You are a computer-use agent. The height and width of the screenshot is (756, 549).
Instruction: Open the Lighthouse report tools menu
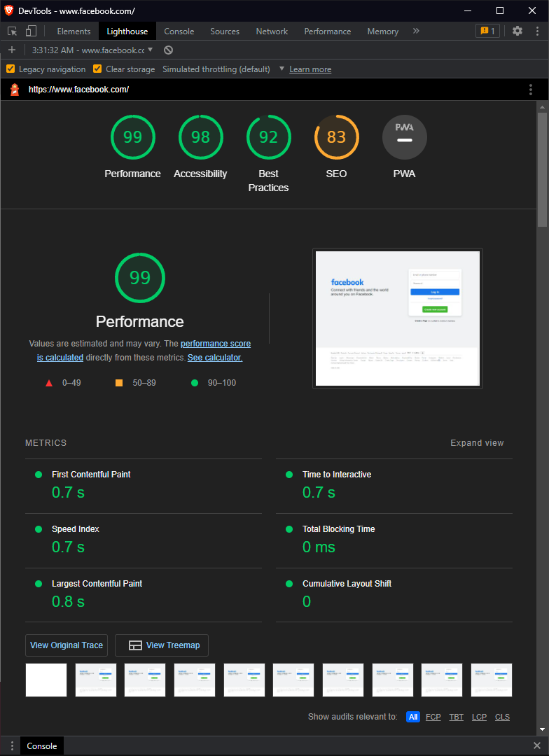tap(531, 89)
